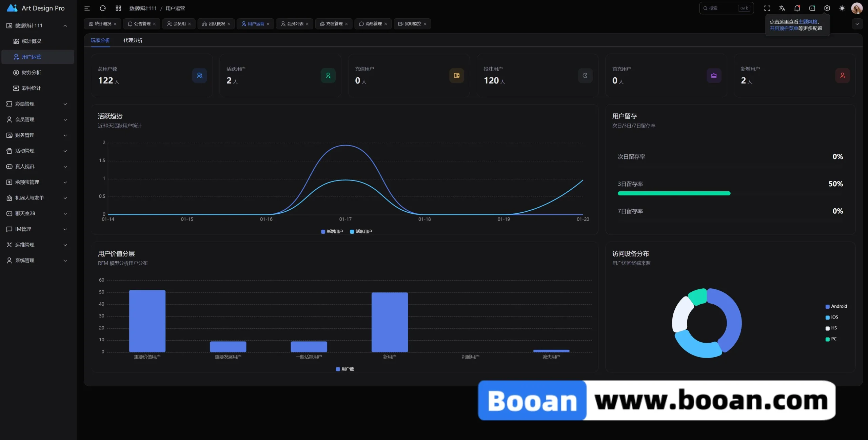This screenshot has height=440, width=868.
Task: Close the 公告管理 page tab
Action: (x=154, y=24)
